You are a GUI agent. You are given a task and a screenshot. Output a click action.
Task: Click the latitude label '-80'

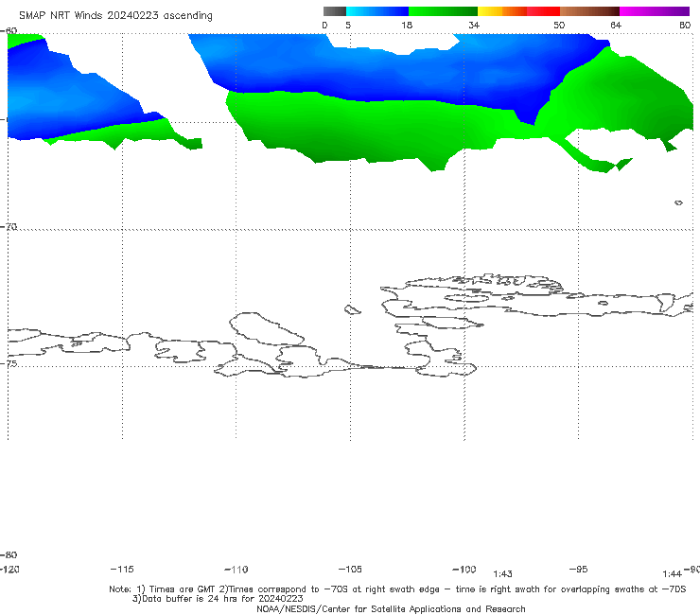click(9, 555)
